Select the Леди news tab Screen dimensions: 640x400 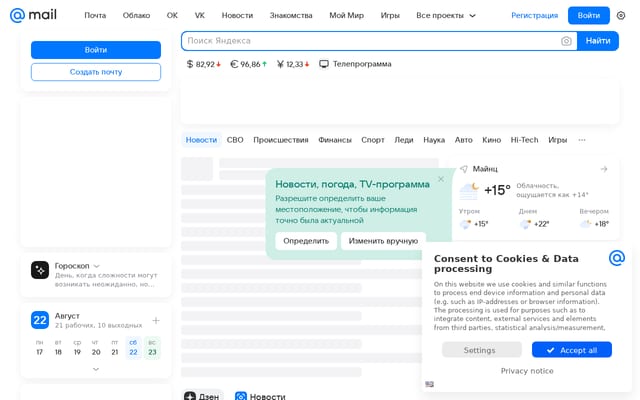pyautogui.click(x=404, y=140)
